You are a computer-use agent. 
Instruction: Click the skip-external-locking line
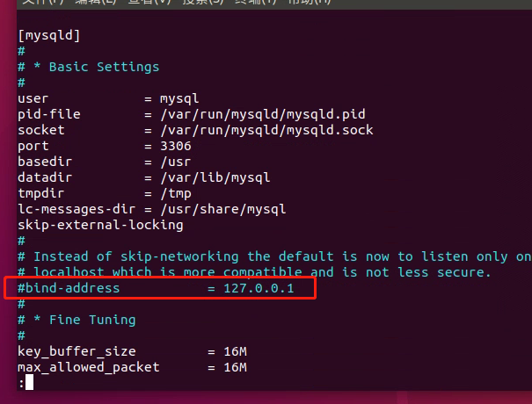(x=100, y=225)
